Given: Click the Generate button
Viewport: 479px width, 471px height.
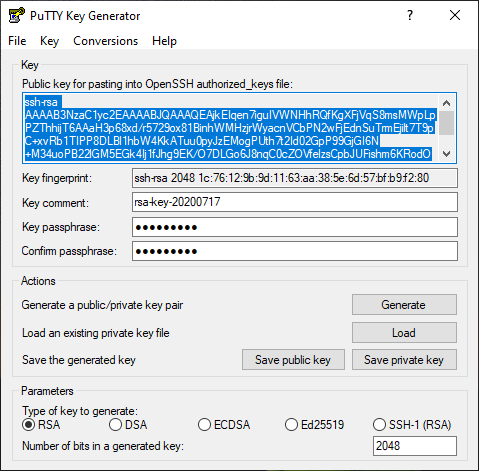Looking at the screenshot, I should [404, 305].
